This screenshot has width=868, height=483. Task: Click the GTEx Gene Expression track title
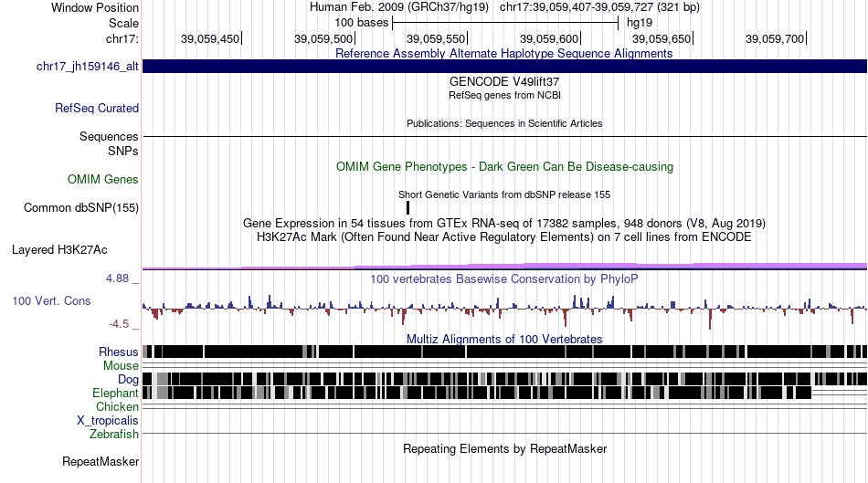(x=504, y=223)
